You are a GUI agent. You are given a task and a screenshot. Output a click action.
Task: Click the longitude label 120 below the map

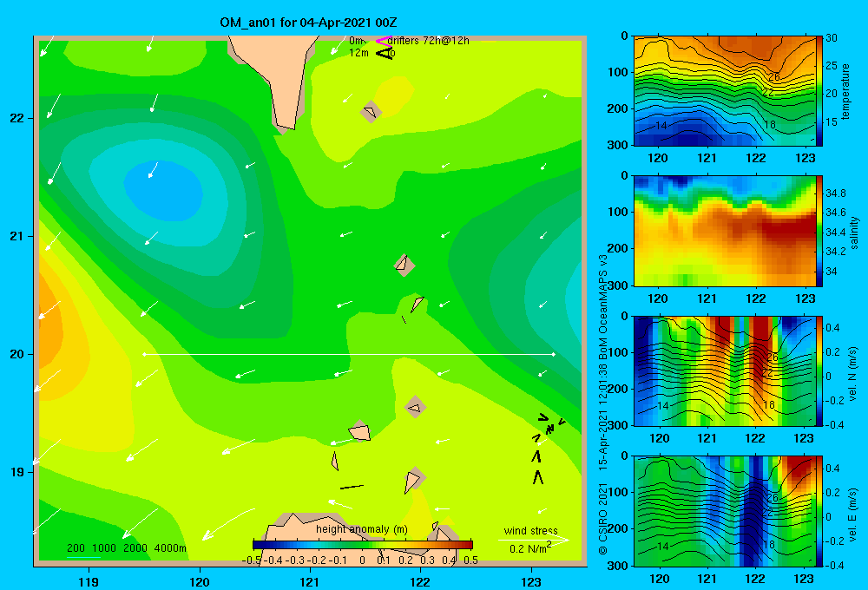pyautogui.click(x=200, y=581)
